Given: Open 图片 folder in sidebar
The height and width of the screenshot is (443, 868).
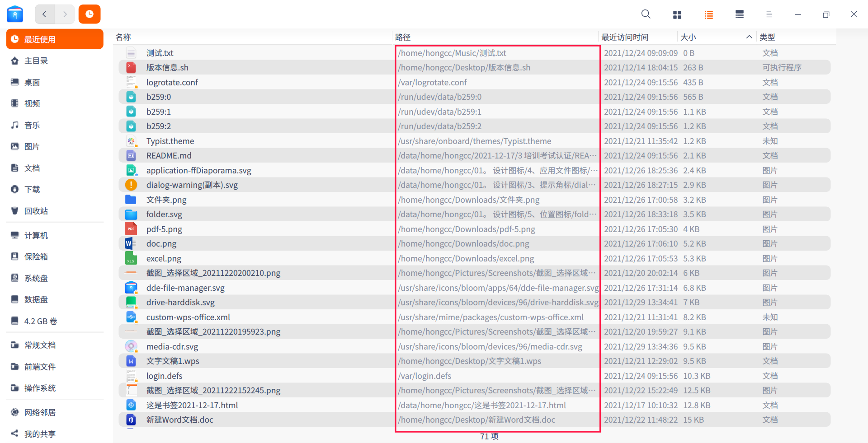Looking at the screenshot, I should tap(55, 146).
